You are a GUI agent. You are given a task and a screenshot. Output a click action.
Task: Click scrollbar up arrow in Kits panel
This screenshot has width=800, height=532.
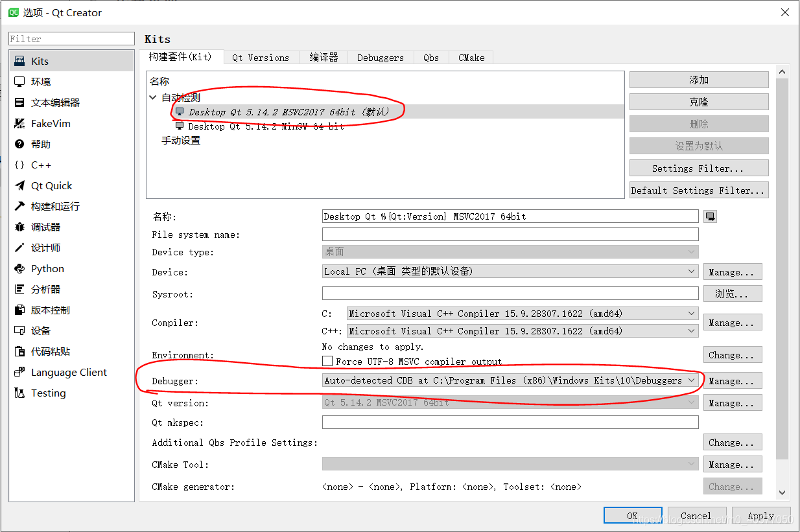[782, 72]
